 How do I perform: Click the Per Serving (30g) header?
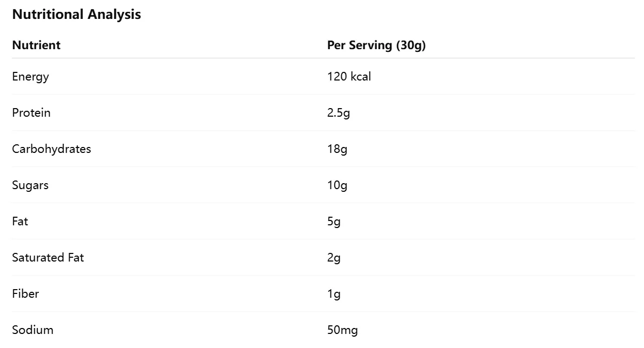[376, 45]
